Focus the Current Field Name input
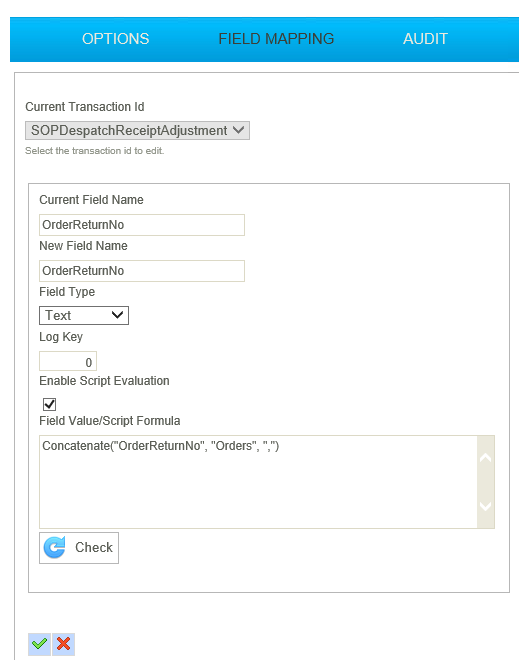The height and width of the screenshot is (670, 529). pyautogui.click(x=142, y=225)
